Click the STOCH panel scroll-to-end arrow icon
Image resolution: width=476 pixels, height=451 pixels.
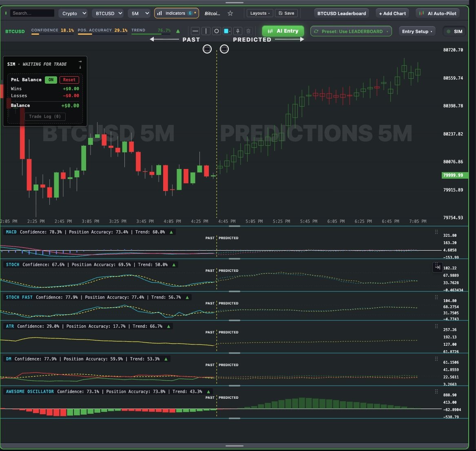(x=437, y=267)
